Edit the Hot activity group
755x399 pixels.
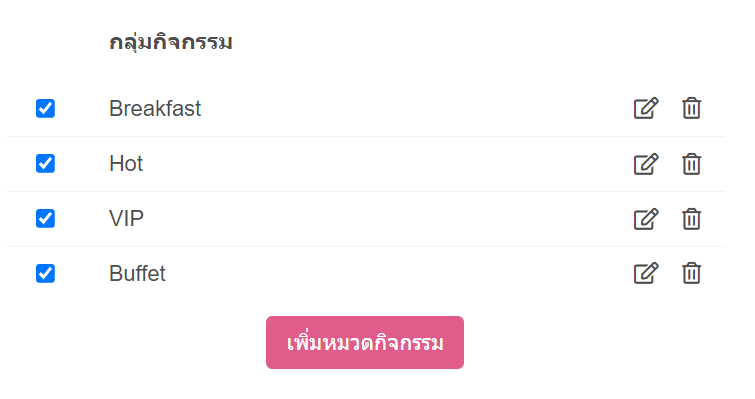click(x=646, y=164)
